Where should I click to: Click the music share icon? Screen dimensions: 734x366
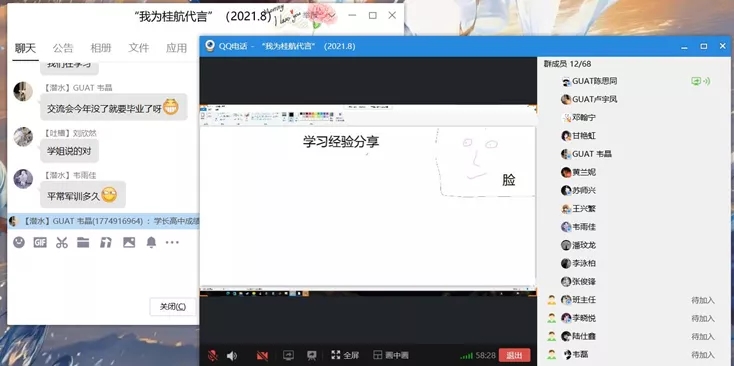[x=106, y=242]
